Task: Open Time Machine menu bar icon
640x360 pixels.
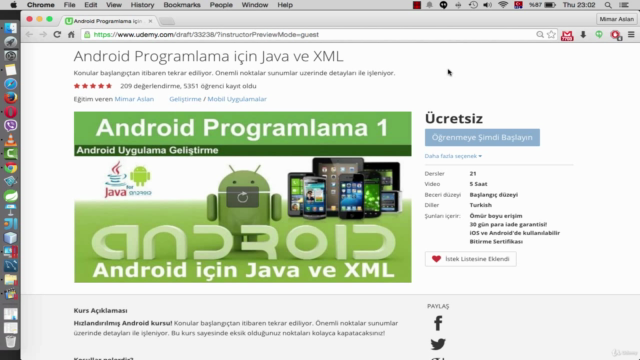Action: pyautogui.click(x=473, y=5)
